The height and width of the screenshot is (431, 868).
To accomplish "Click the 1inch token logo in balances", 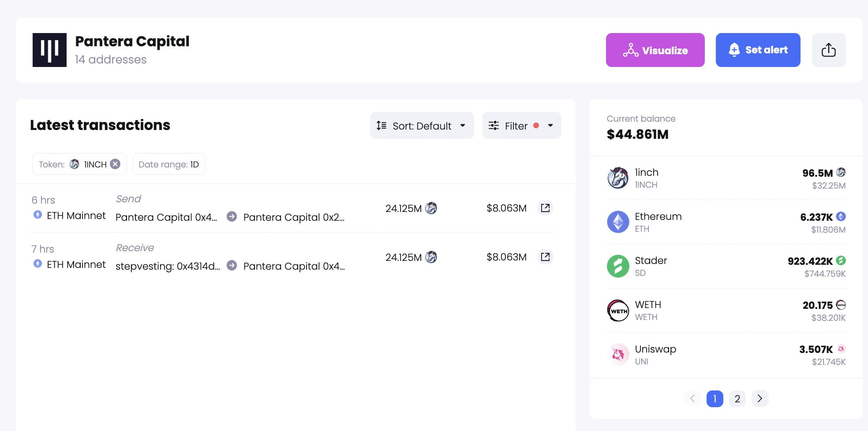I will [x=618, y=178].
